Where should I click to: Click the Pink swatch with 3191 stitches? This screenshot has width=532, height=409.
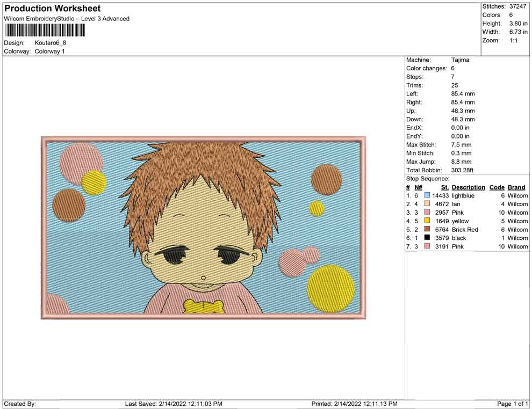(427, 246)
